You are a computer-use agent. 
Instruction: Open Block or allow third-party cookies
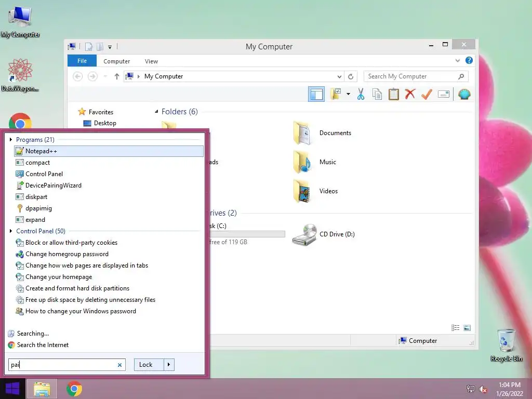tap(66, 243)
